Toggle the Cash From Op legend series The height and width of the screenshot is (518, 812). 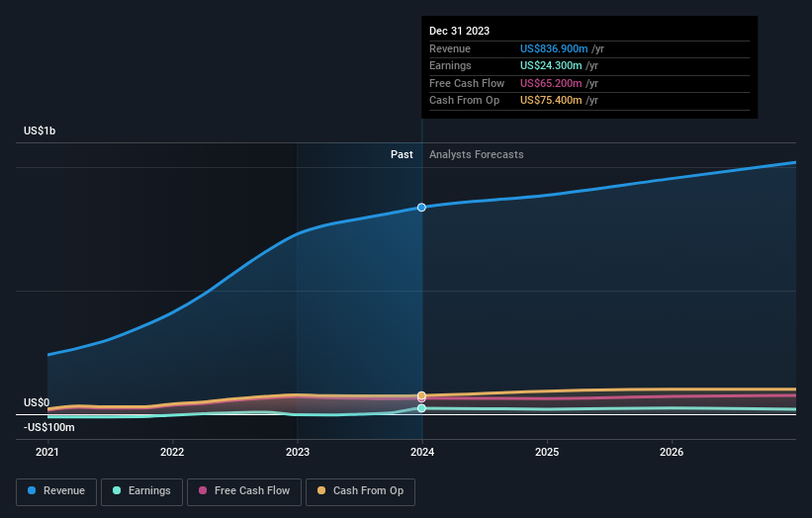(x=360, y=491)
